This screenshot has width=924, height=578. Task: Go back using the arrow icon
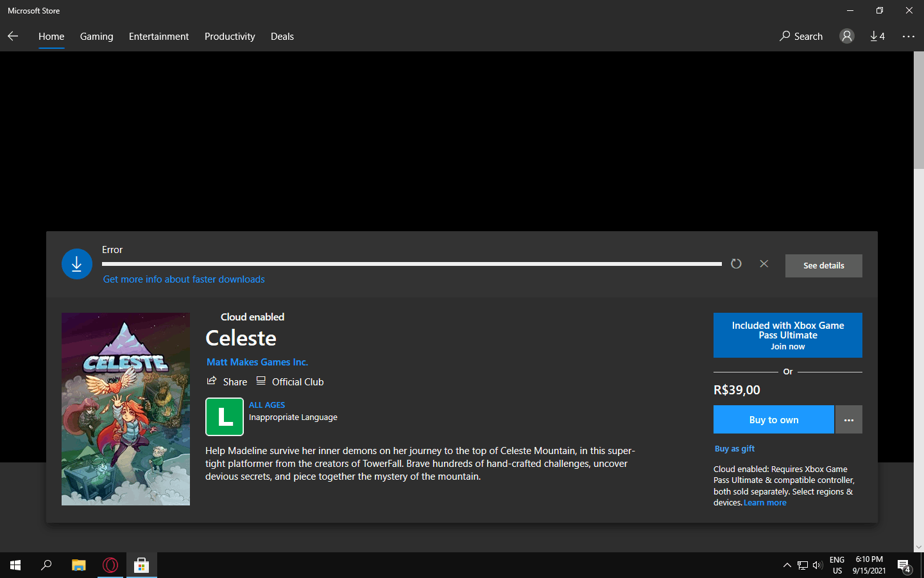[13, 37]
